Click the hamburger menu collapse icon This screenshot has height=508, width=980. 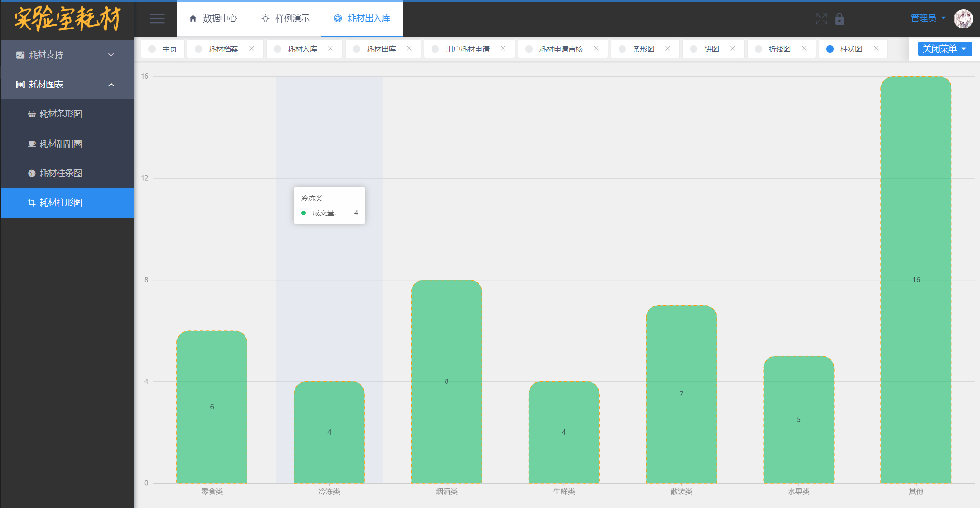tap(157, 19)
